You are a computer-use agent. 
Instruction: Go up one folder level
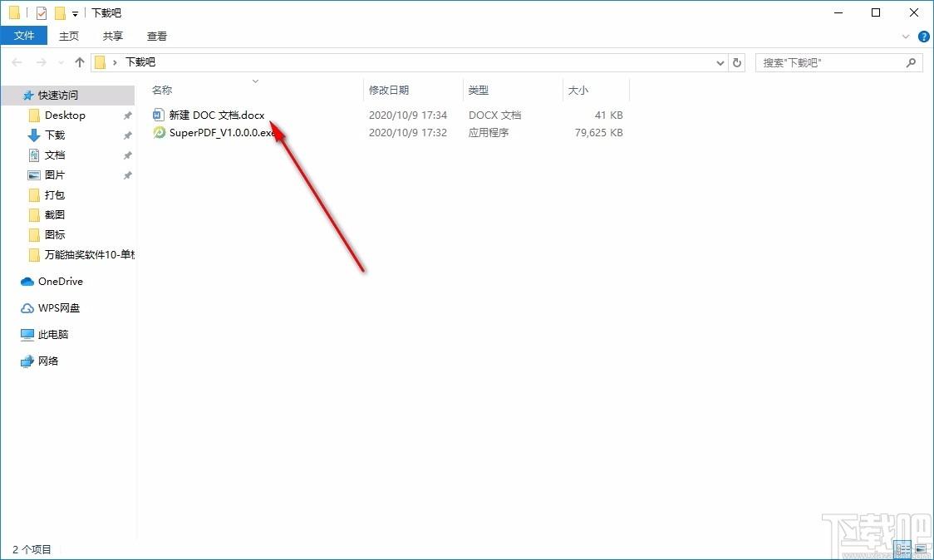[80, 62]
